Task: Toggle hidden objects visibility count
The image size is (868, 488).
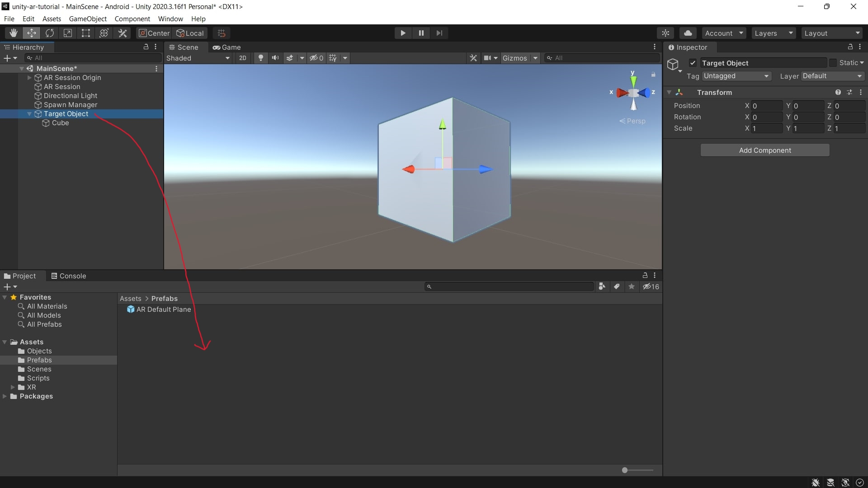Action: pos(316,58)
